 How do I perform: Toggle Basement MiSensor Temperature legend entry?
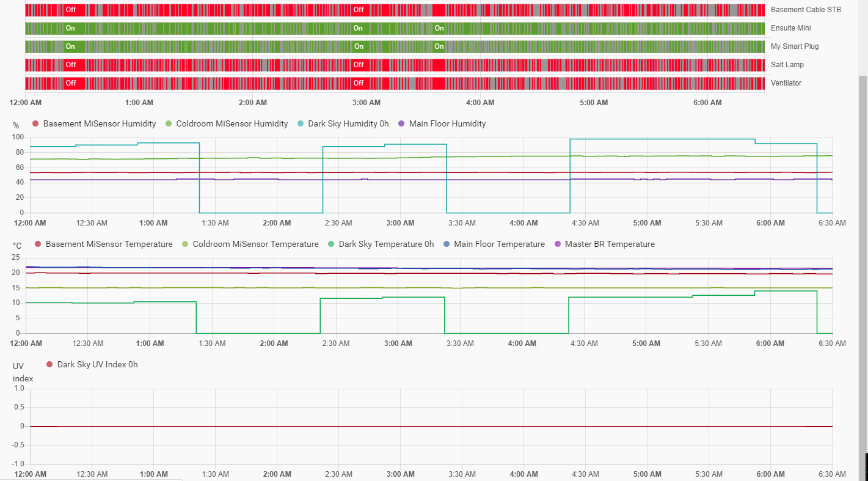point(109,244)
